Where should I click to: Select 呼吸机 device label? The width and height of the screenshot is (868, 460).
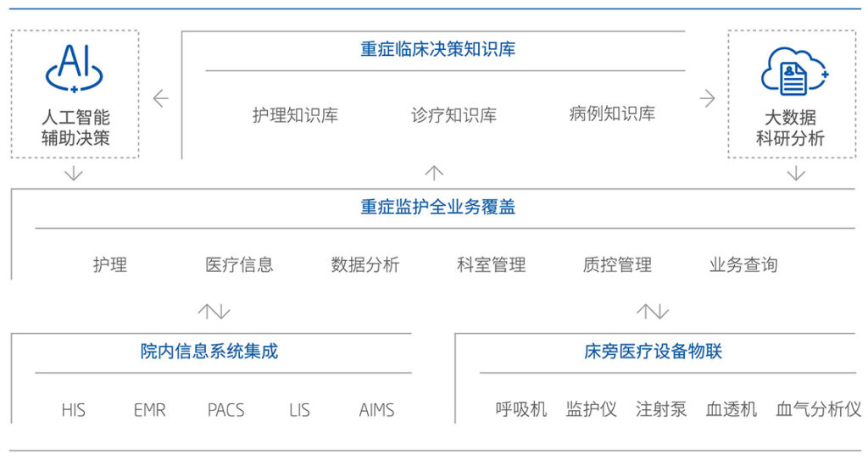pos(521,410)
